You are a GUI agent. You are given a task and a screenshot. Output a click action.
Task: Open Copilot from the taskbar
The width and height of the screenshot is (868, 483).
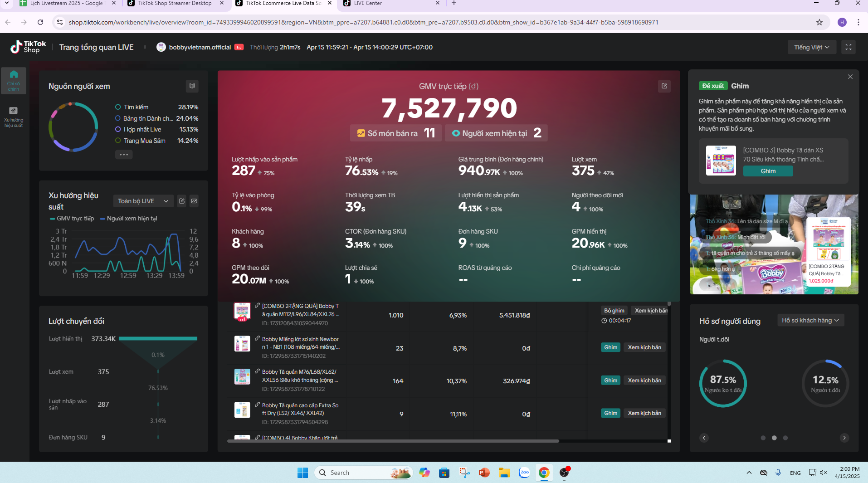point(424,473)
